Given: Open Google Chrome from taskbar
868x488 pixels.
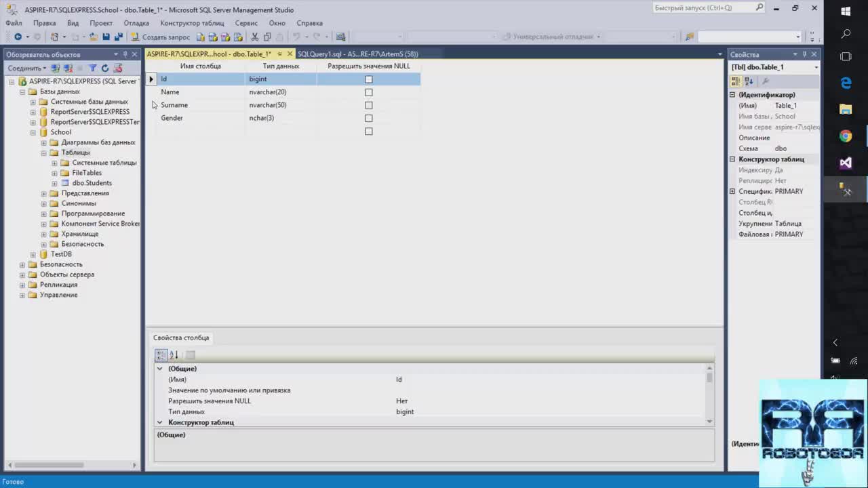Looking at the screenshot, I should [846, 136].
